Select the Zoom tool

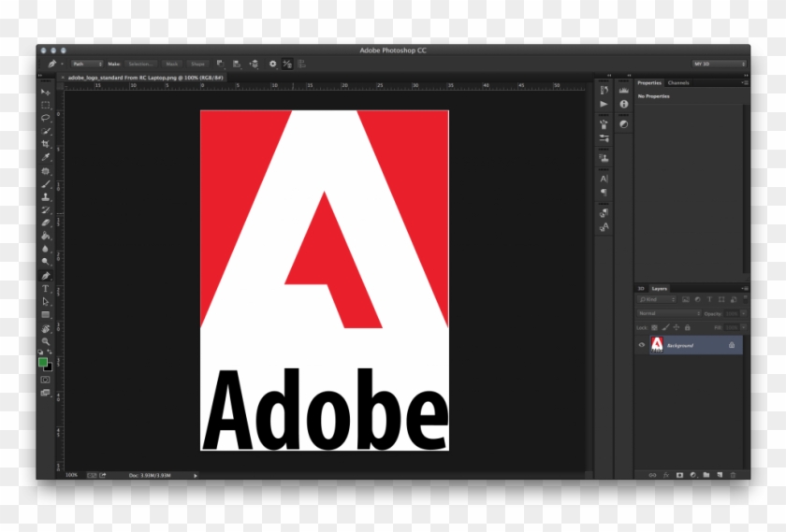[x=46, y=341]
